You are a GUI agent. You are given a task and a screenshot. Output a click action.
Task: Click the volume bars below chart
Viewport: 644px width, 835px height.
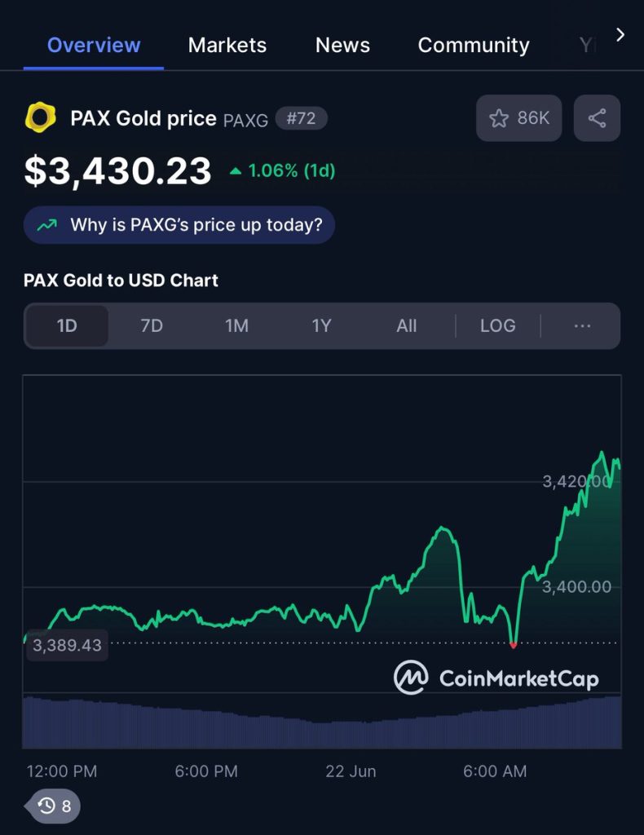tap(322, 722)
